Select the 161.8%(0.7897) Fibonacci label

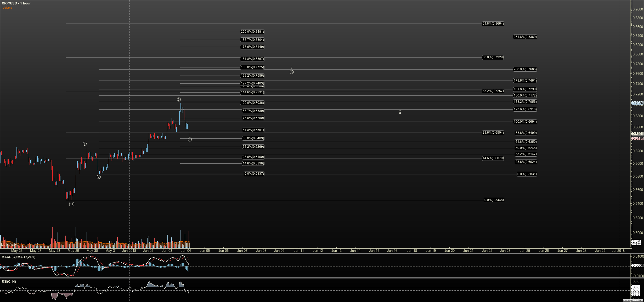tap(252, 59)
